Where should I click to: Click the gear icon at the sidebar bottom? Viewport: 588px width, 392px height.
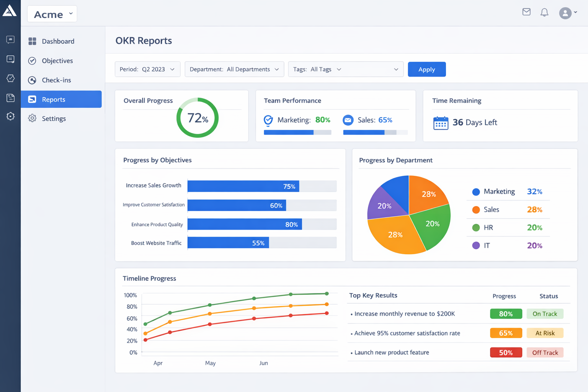(x=10, y=116)
